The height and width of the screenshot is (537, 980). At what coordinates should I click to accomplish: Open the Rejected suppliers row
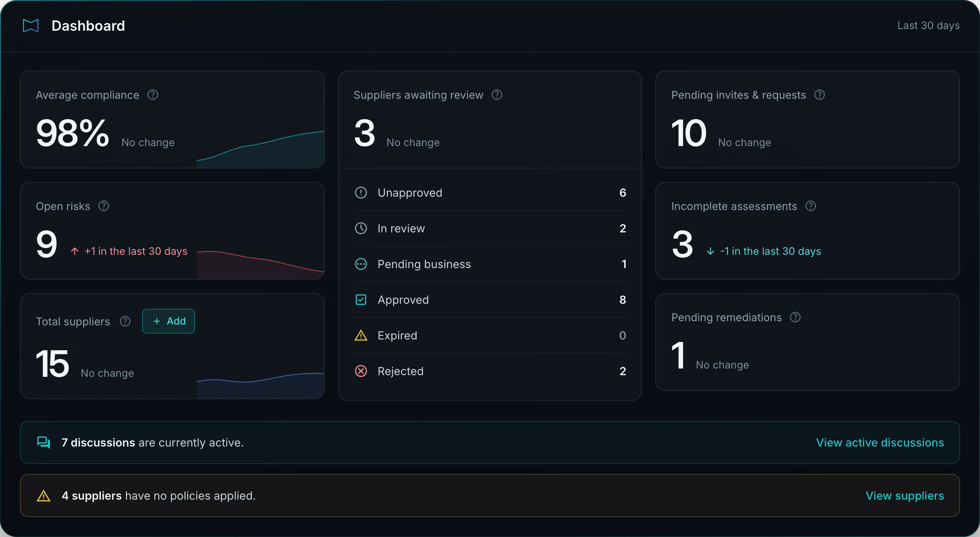(x=490, y=371)
